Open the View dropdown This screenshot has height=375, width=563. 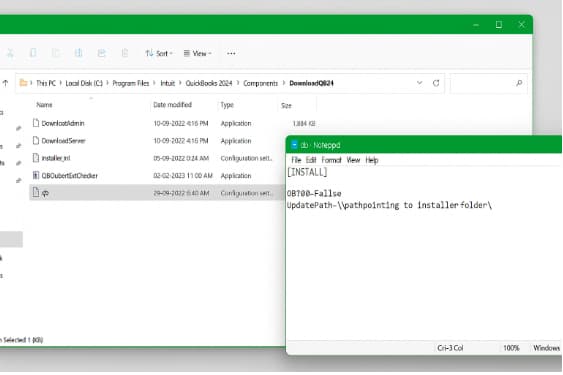(x=197, y=54)
